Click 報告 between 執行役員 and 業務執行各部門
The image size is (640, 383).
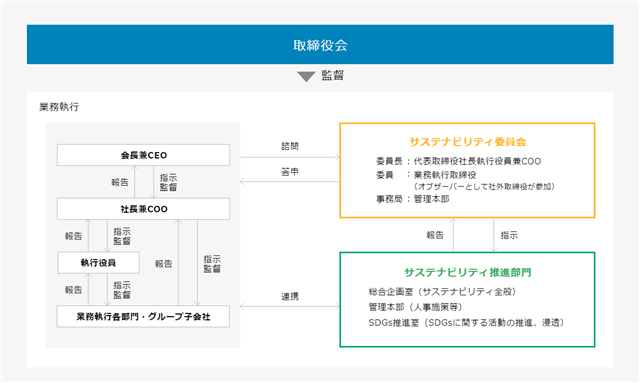[73, 290]
